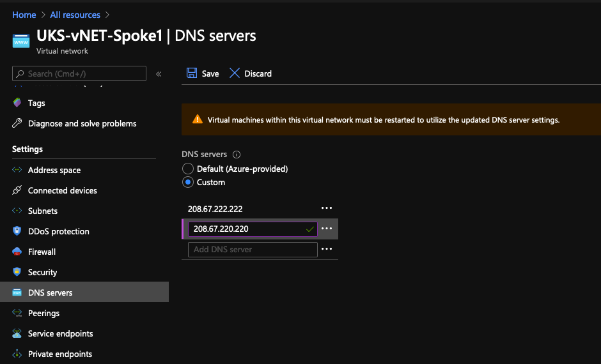Click the Peerings icon

[x=17, y=313]
